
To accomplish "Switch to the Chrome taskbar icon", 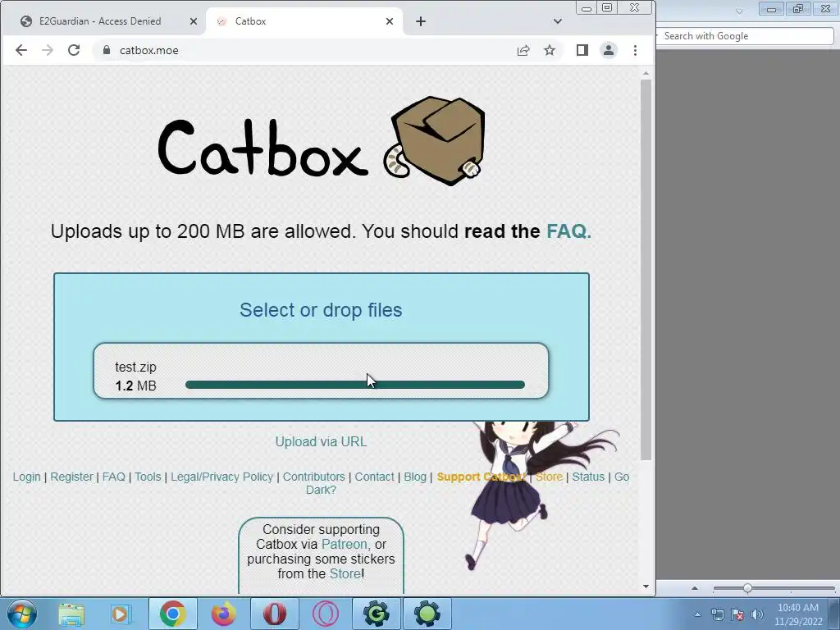I will (172, 614).
